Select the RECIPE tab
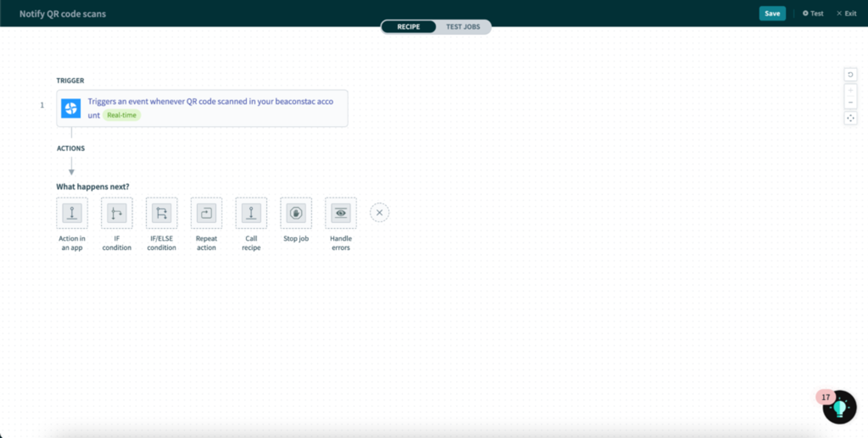The height and width of the screenshot is (438, 868). (408, 27)
